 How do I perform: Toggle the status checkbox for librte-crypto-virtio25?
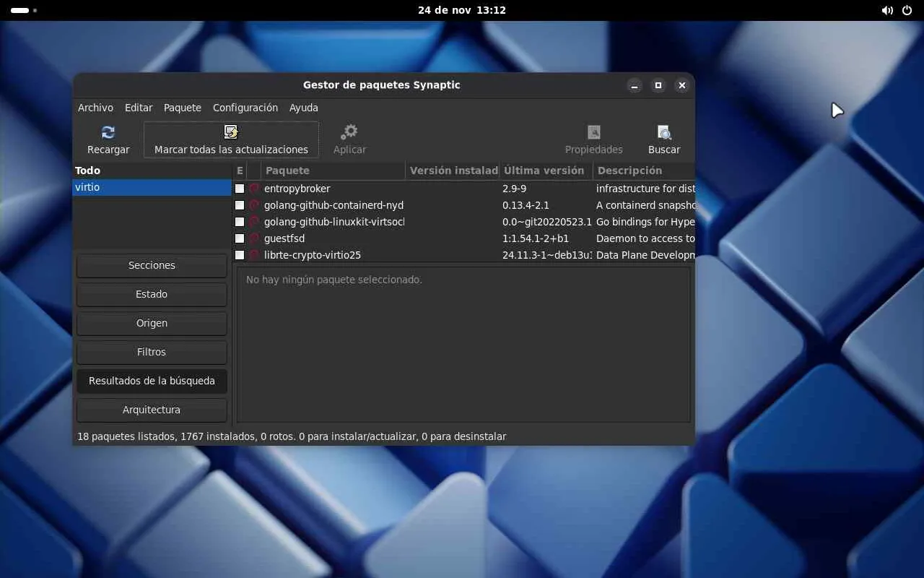click(x=240, y=255)
